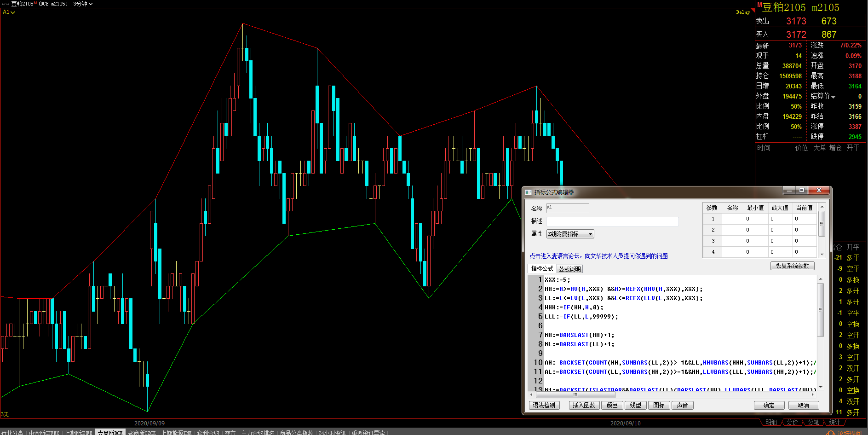Image resolution: width=868 pixels, height=435 pixels.
Task: Click code line 8 'NL:=BARSLAST(LL)+1;'
Action: click(579, 344)
